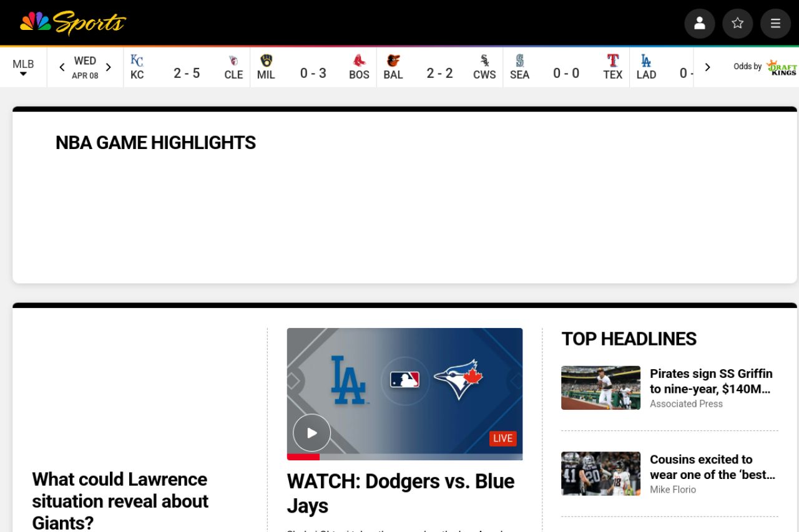Click the Baltimore Orioles team logo
This screenshot has width=799, height=532.
tap(393, 60)
